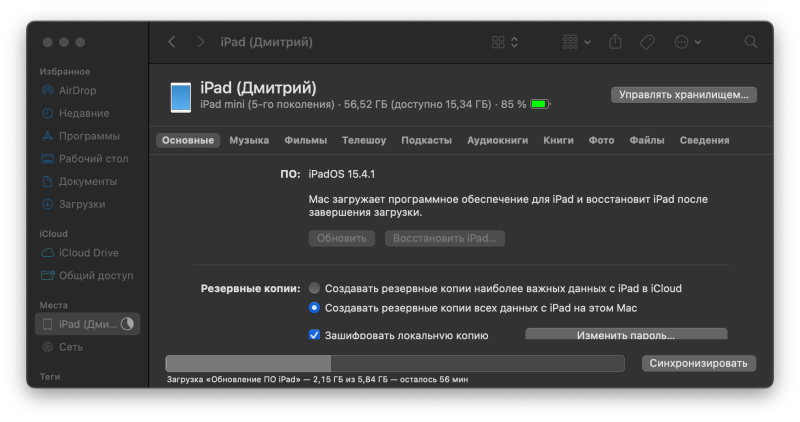Go forward with the right arrow
Viewport: 800px width, 422px height.
tap(201, 42)
